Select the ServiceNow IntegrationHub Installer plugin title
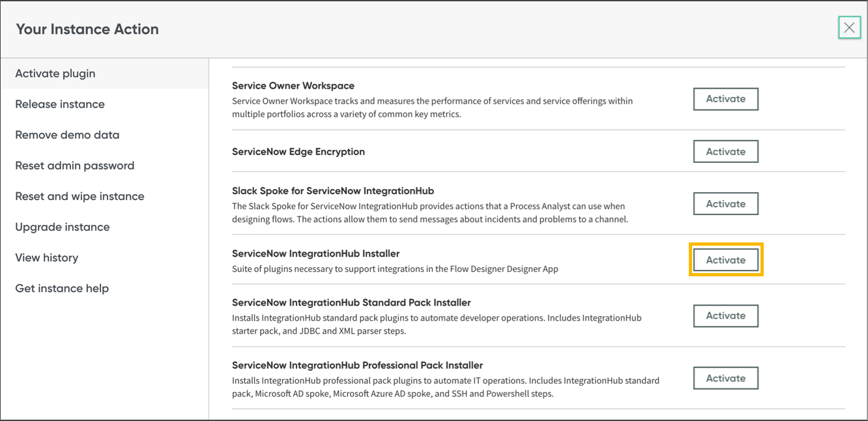Viewport: 868px width, 421px height. click(x=316, y=254)
